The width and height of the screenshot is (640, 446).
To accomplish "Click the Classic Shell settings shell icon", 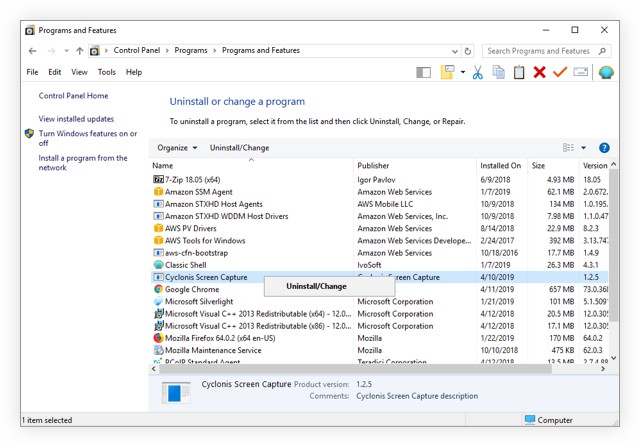I will coord(605,72).
